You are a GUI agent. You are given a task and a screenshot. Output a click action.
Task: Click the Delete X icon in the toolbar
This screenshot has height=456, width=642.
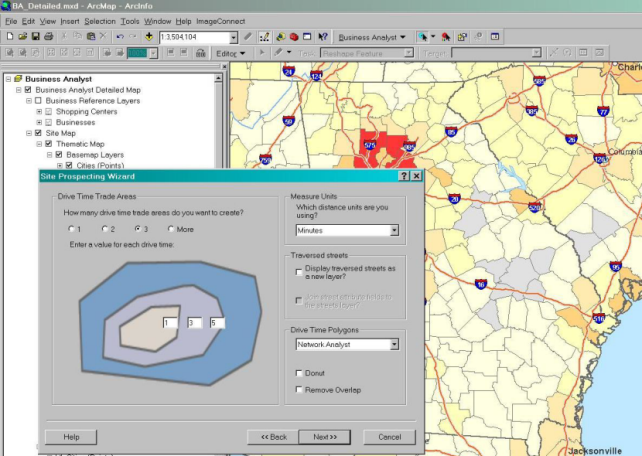click(x=104, y=36)
